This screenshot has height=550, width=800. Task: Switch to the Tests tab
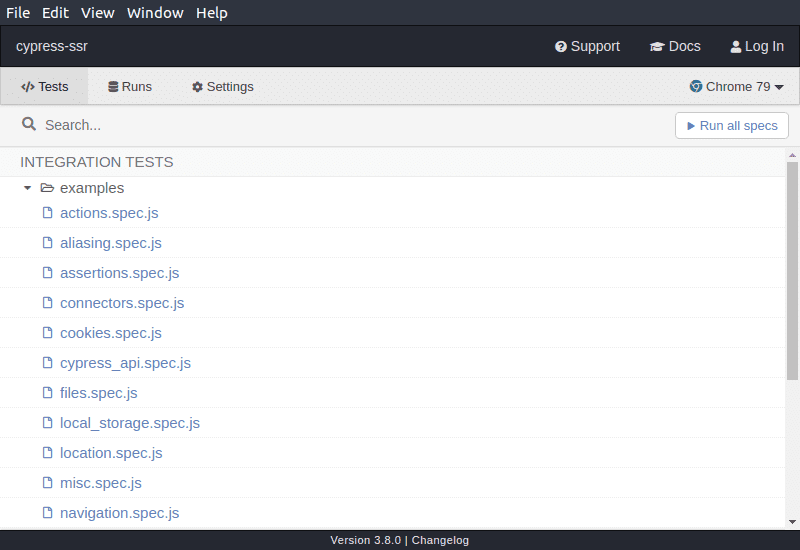tap(44, 87)
